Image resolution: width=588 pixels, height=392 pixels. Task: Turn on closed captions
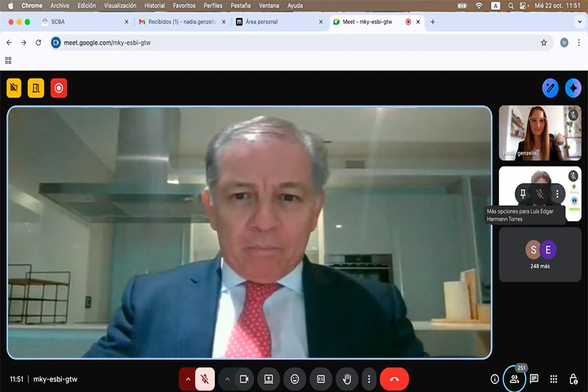coord(321,379)
